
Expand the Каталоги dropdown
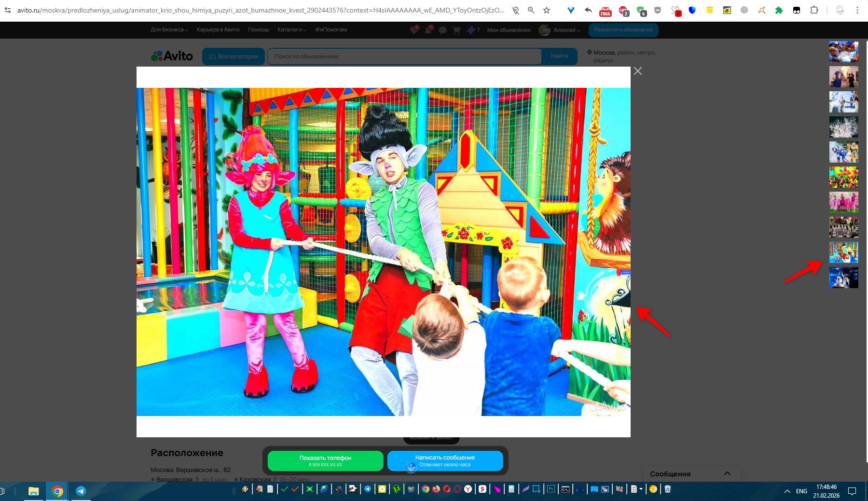click(292, 30)
